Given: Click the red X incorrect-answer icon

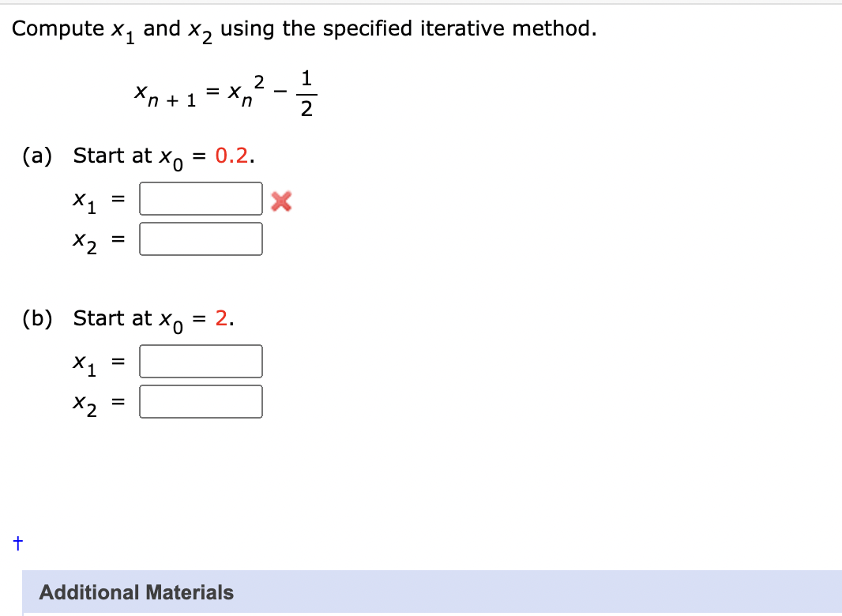Looking at the screenshot, I should pyautogui.click(x=282, y=202).
